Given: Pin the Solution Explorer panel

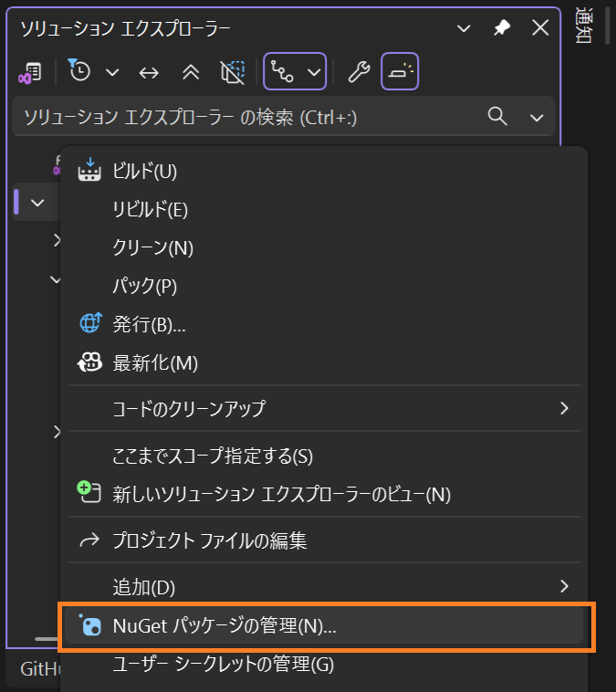Looking at the screenshot, I should [x=502, y=28].
